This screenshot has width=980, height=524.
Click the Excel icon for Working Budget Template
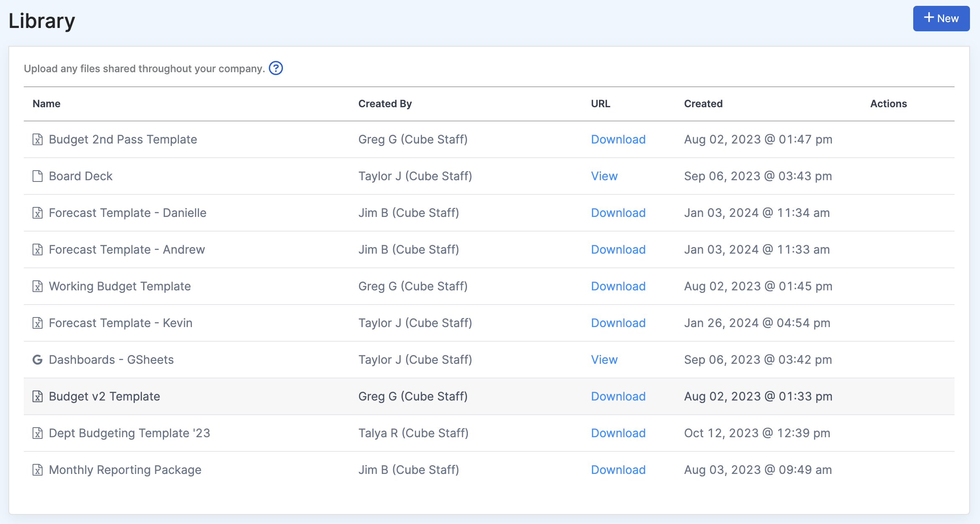pyautogui.click(x=38, y=286)
